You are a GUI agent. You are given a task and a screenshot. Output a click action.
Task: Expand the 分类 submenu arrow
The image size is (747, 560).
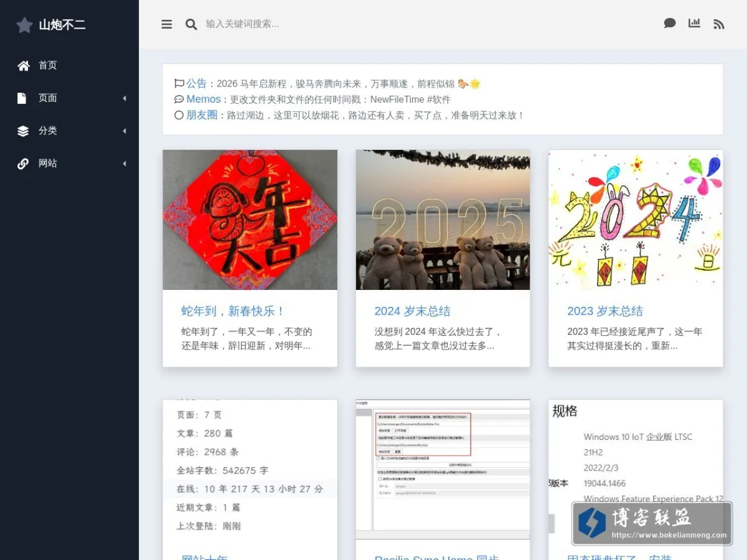tap(124, 131)
